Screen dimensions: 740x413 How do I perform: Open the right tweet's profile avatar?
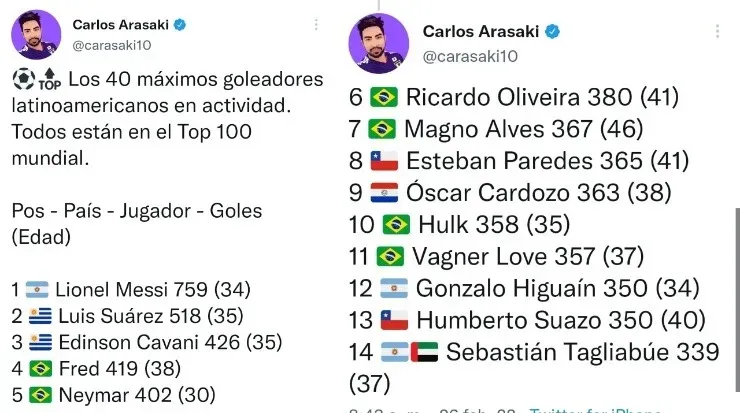pos(378,44)
